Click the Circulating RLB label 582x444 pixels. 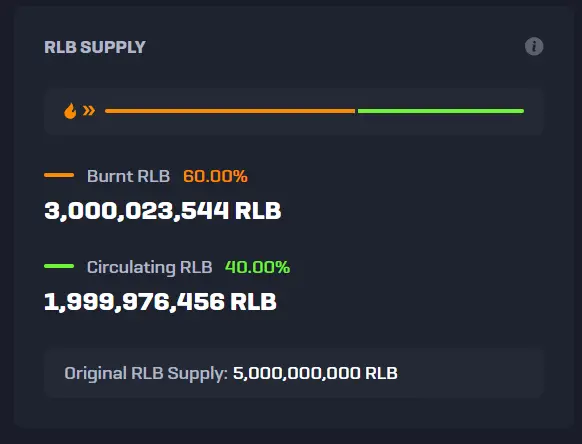pyautogui.click(x=150, y=267)
